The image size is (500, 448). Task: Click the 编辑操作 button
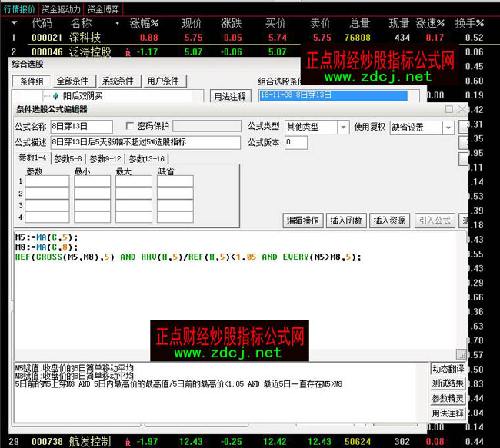(303, 221)
